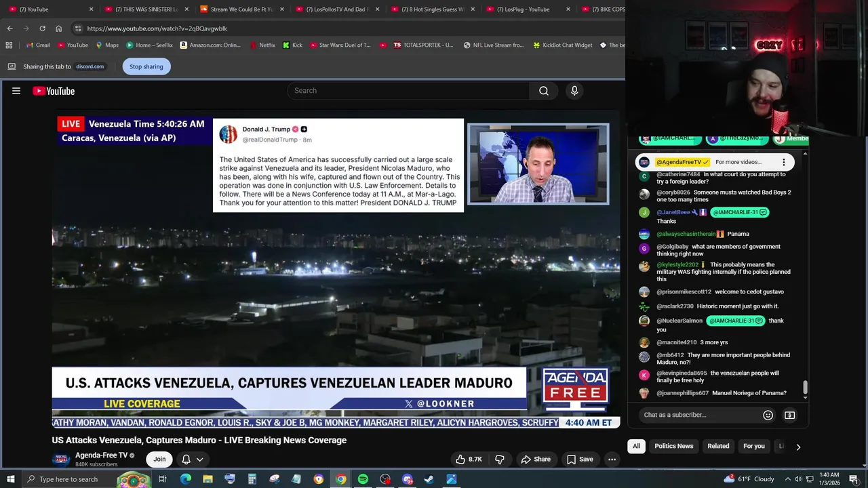
Task: Open File Explorer from the taskbar
Action: pos(208,479)
